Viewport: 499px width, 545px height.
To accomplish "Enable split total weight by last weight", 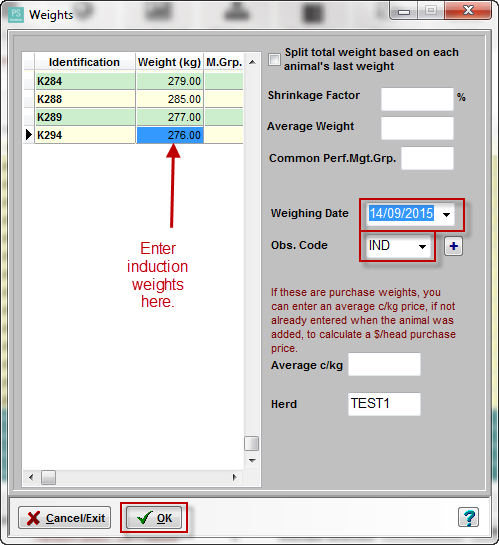I will (274, 59).
